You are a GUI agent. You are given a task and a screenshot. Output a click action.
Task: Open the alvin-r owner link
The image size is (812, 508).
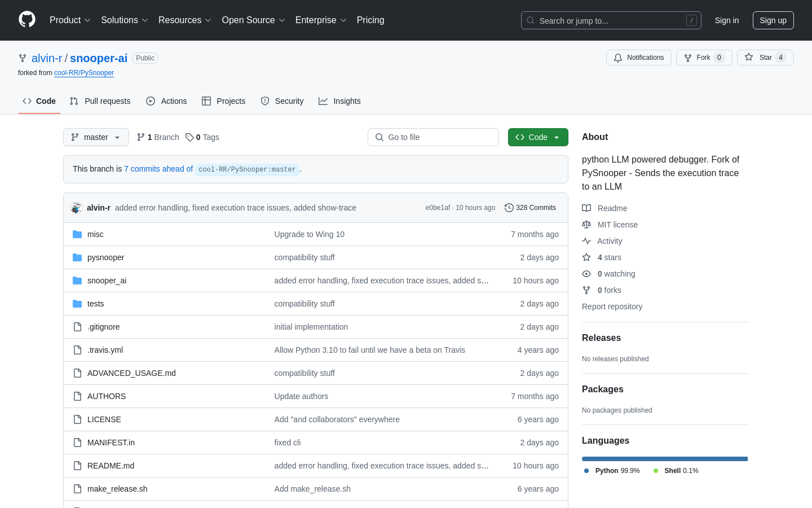47,58
